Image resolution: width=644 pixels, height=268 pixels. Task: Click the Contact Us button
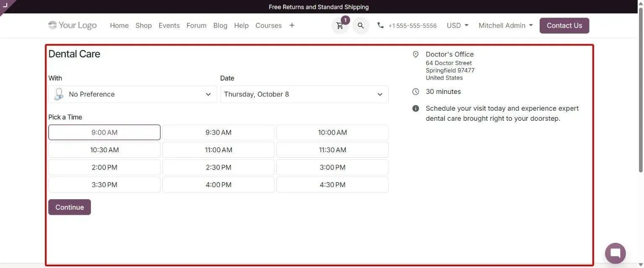pos(564,26)
